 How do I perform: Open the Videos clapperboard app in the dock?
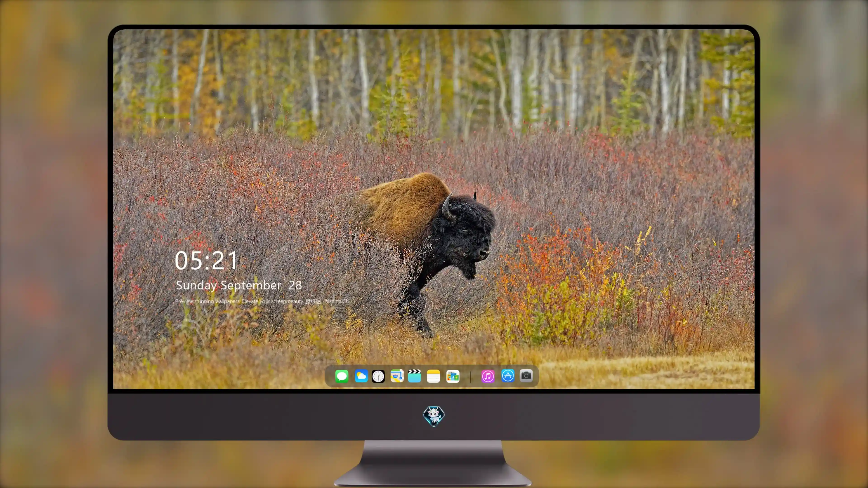[x=415, y=376]
